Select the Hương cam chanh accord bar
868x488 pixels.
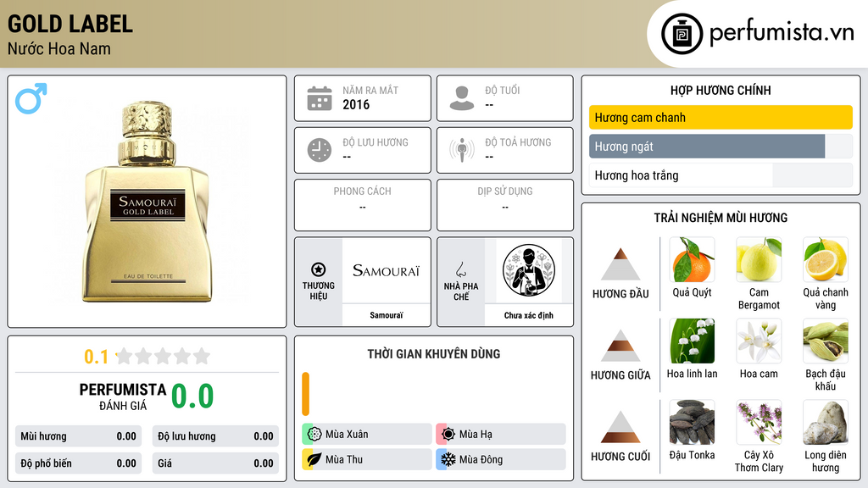click(721, 117)
